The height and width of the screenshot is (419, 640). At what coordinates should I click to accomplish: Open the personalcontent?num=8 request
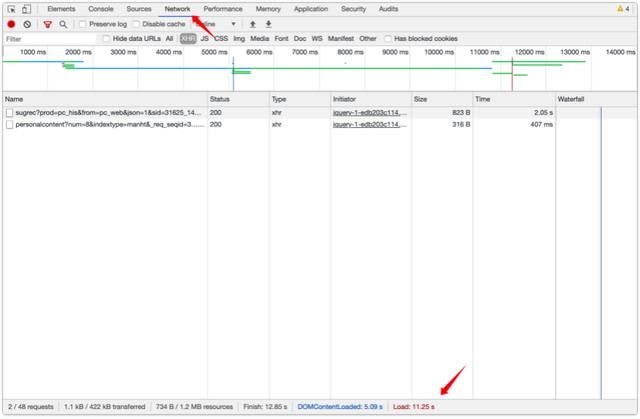(110, 124)
